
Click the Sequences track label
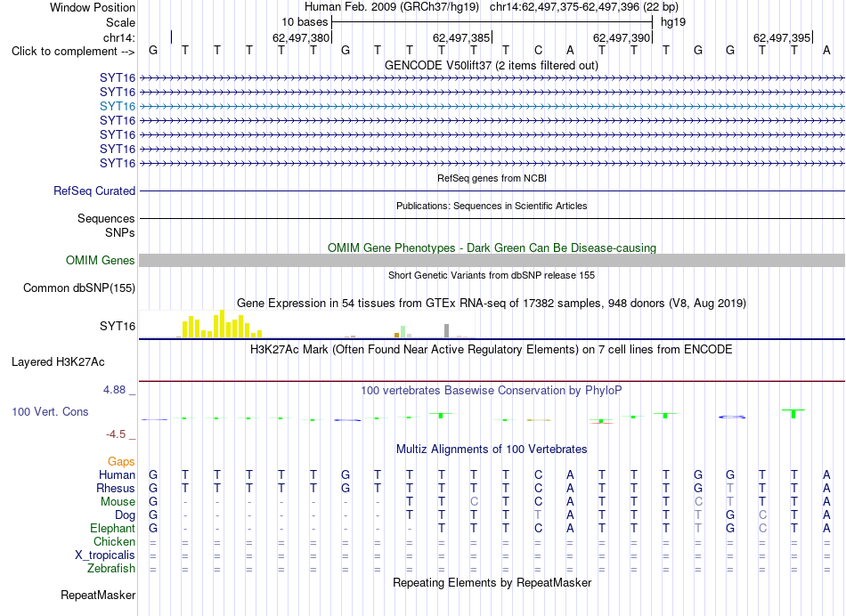tap(106, 218)
